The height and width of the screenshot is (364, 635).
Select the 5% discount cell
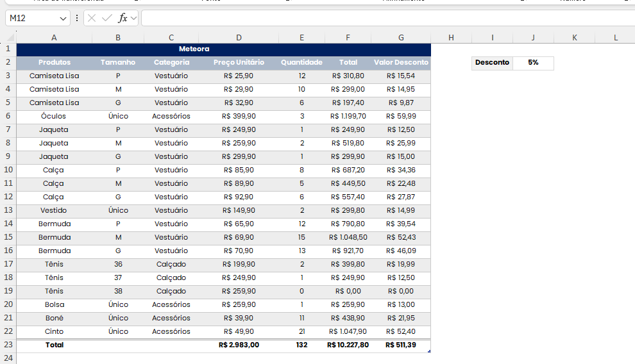pos(533,62)
